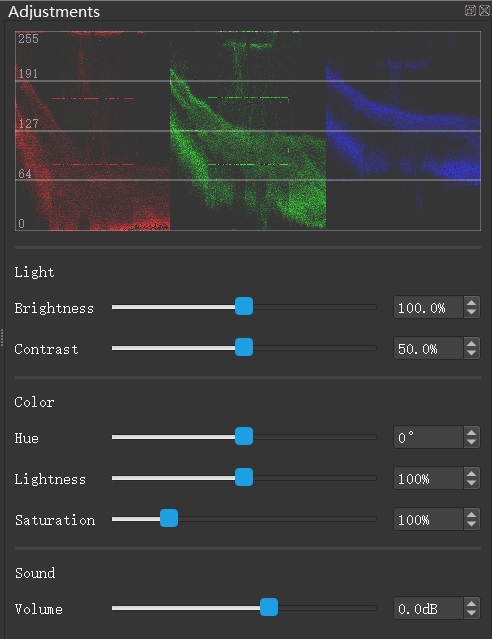492x639 pixels.
Task: Click the Brightness slider handle
Action: coord(244,306)
